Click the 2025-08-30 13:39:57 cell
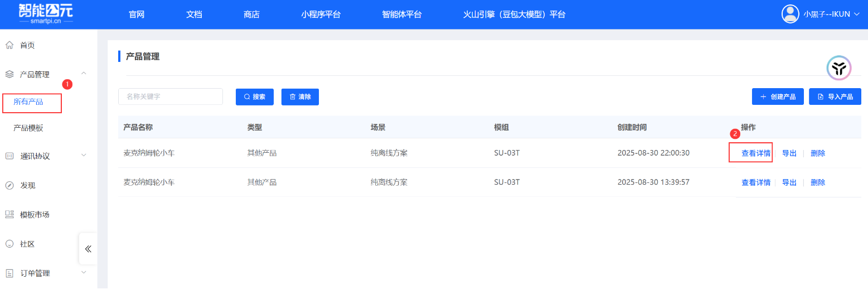 (653, 182)
